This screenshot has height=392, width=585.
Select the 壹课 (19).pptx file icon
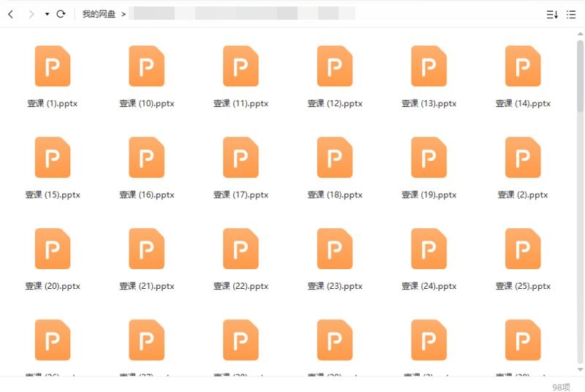pos(429,157)
